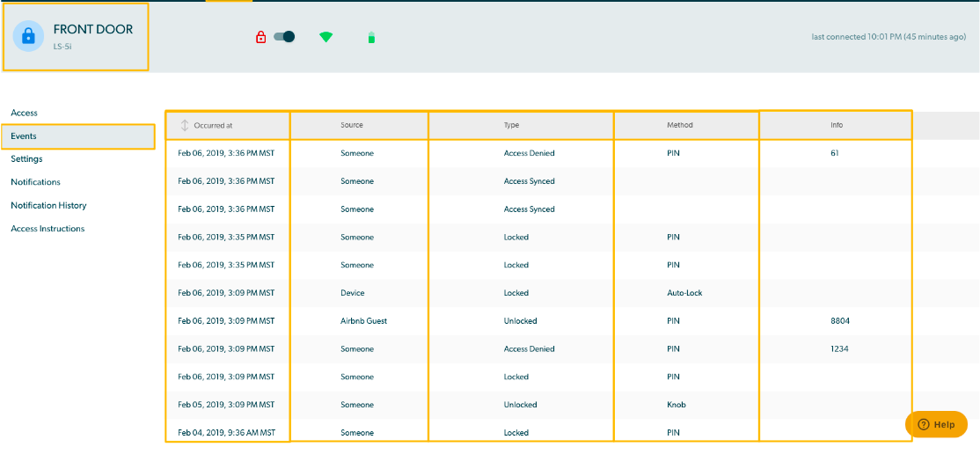Click Unlocked in the Knob row
The width and height of the screenshot is (980, 469).
(x=520, y=405)
